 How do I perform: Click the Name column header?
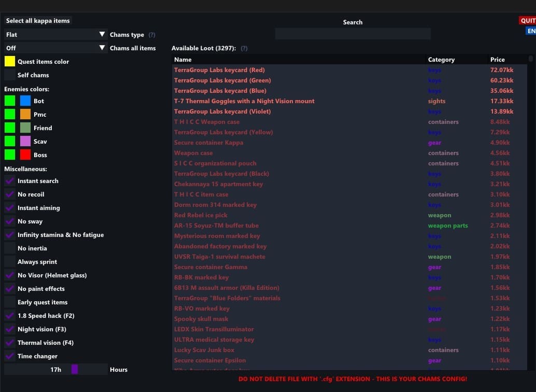coord(183,60)
